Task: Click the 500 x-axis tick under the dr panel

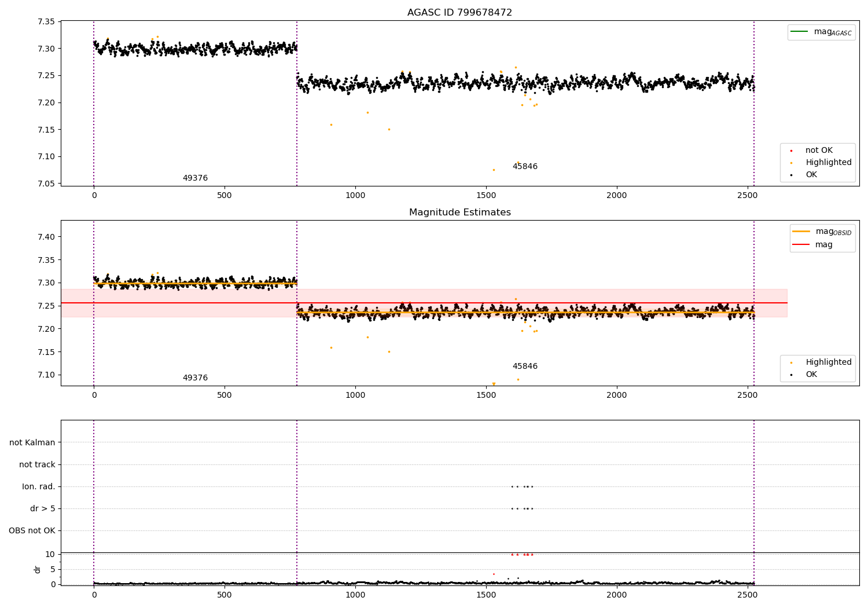Action: (x=225, y=595)
